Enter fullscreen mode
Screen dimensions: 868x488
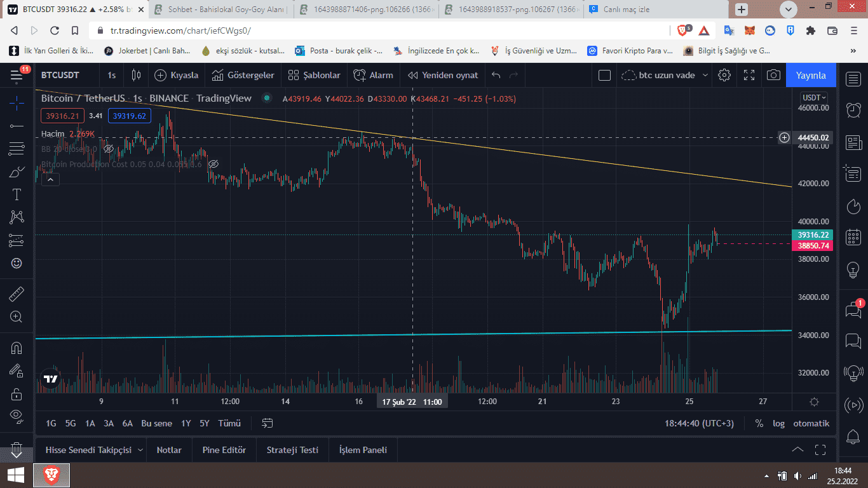[x=749, y=75]
